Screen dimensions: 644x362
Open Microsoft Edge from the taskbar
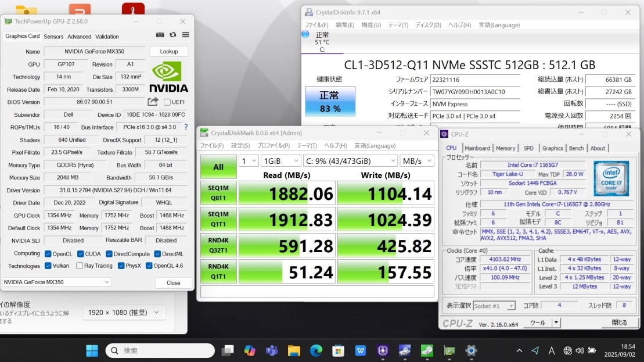tap(316, 350)
